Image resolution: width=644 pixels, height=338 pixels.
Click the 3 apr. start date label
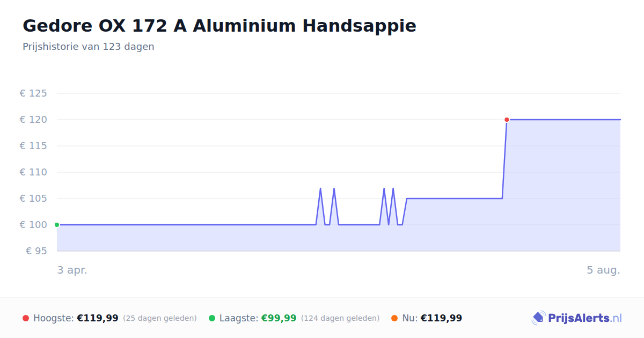click(x=72, y=270)
